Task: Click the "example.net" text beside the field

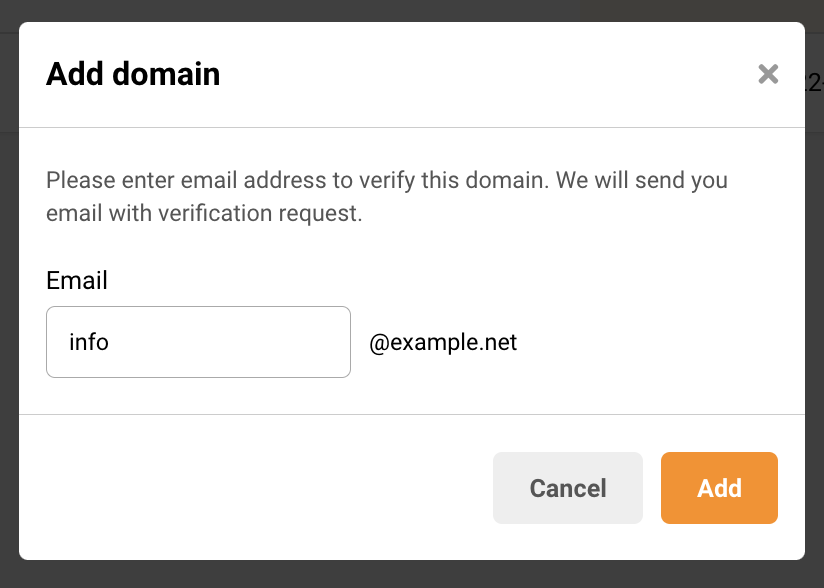Action: (452, 342)
